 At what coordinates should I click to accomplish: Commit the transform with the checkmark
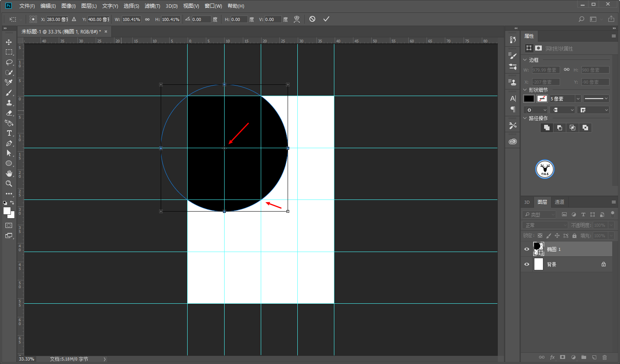(x=326, y=19)
